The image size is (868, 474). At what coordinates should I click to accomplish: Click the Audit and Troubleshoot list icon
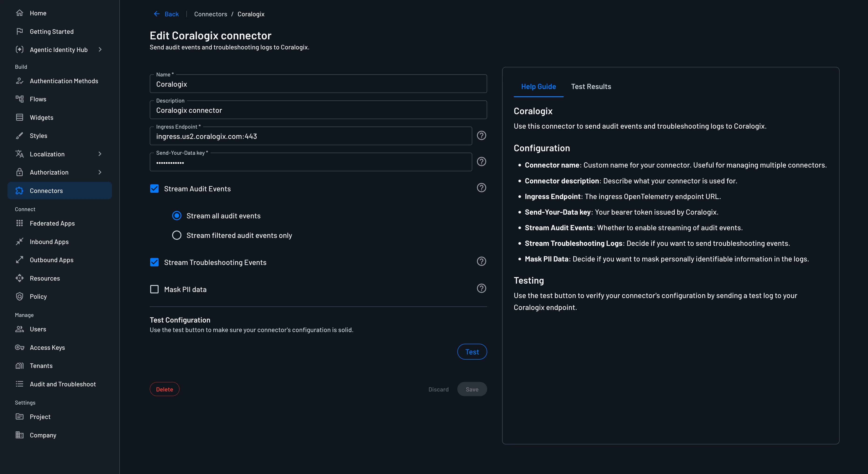(x=20, y=384)
